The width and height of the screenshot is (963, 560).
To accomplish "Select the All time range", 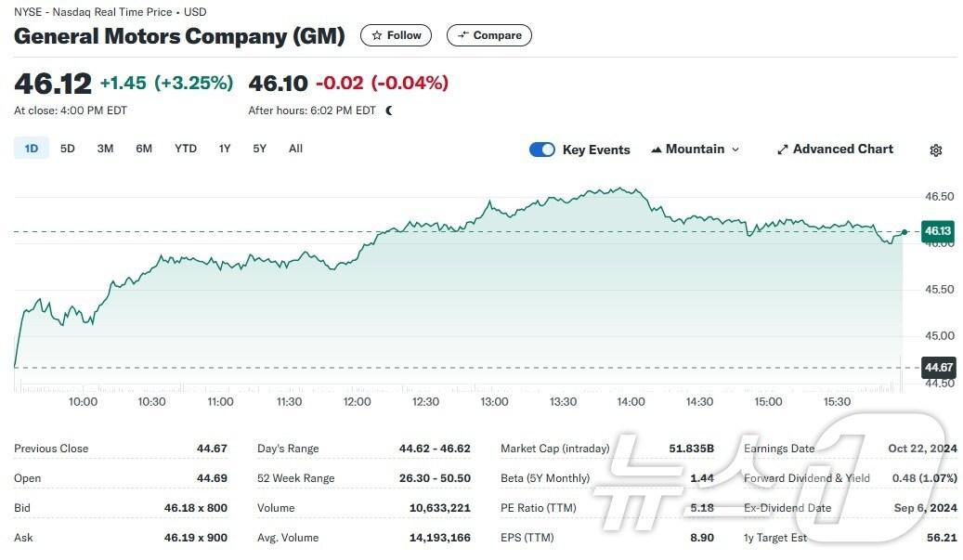I will (295, 149).
